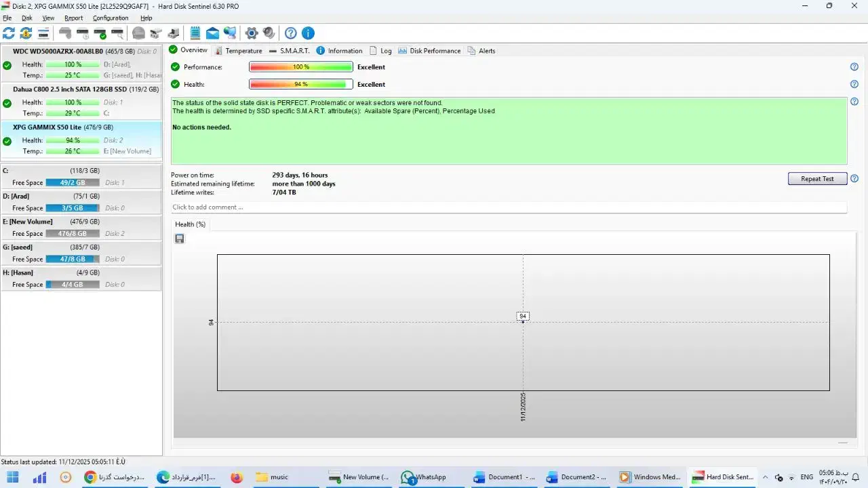This screenshot has height=488, width=868.
Task: Click the blue notepad report toolbar icon
Action: 195,33
